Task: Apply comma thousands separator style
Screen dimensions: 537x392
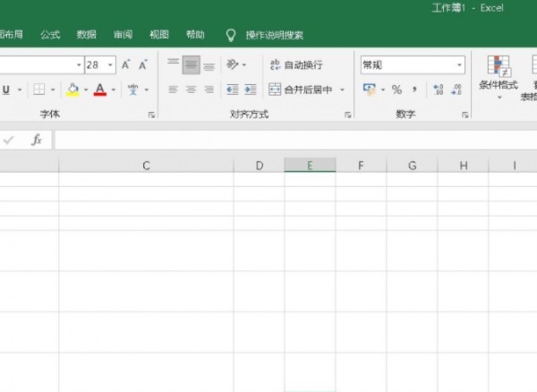Action: pos(414,89)
